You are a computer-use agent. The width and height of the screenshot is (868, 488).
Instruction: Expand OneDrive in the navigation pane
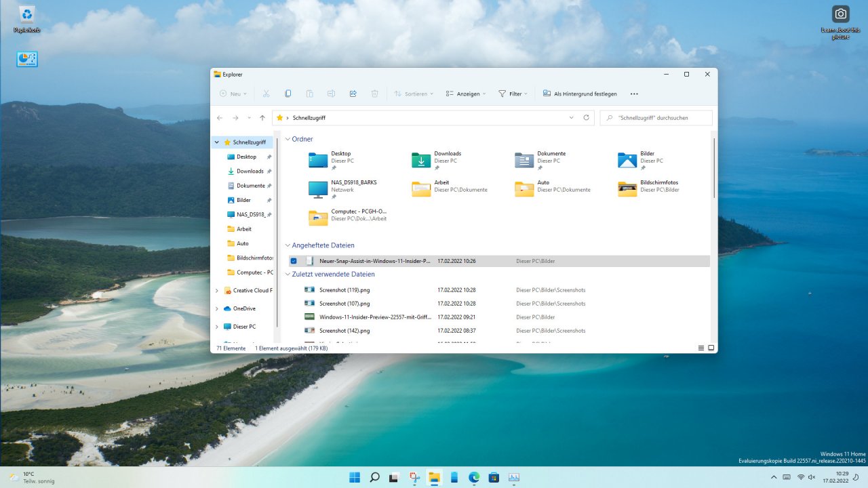217,308
